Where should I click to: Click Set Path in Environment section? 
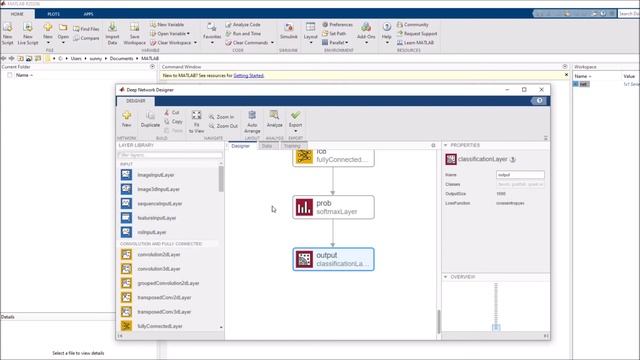tap(334, 33)
